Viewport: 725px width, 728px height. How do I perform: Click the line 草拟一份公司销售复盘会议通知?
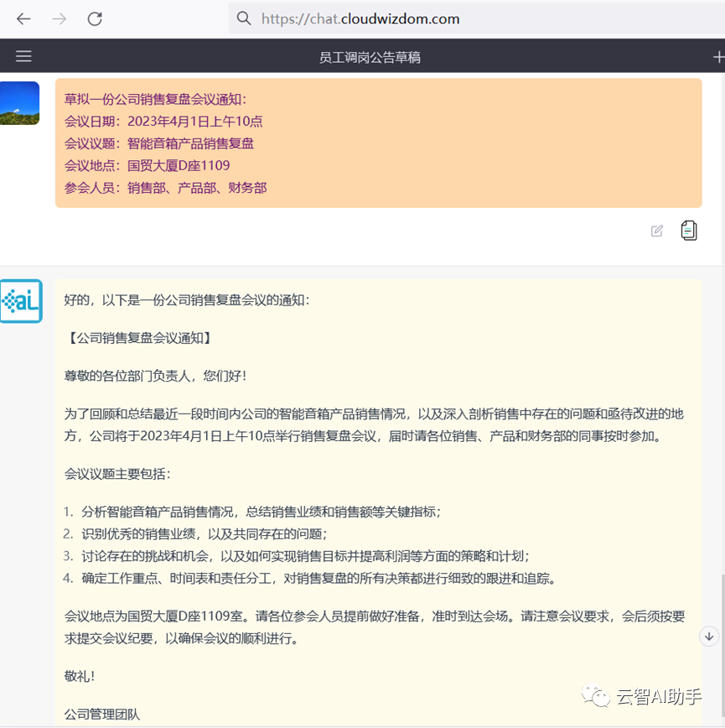pyautogui.click(x=155, y=99)
